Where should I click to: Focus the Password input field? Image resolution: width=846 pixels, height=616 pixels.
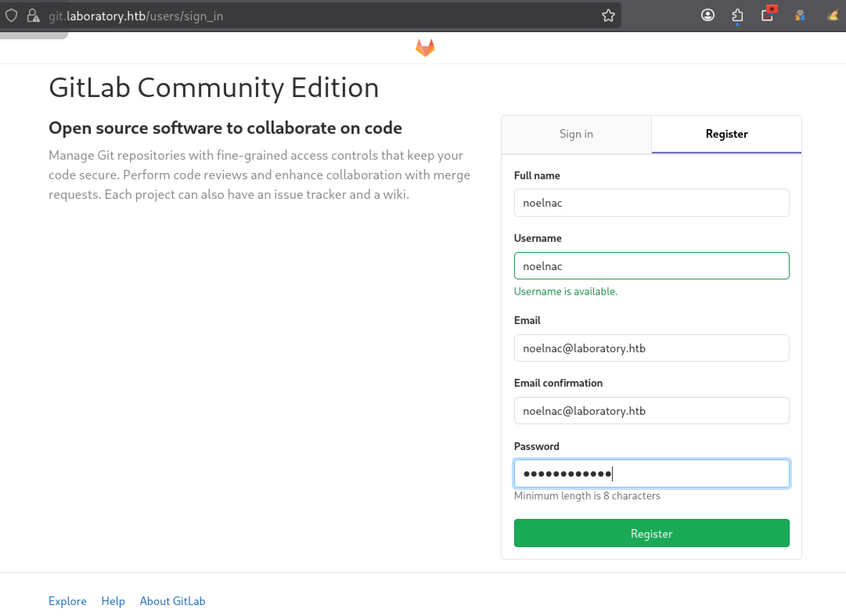652,474
